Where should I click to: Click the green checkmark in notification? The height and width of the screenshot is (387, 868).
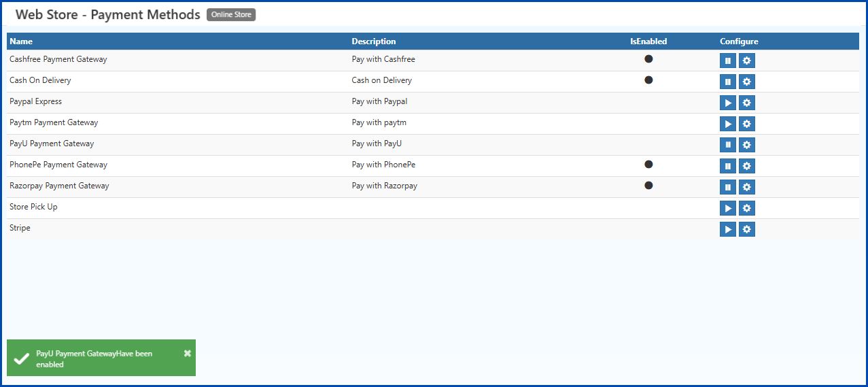(21, 358)
